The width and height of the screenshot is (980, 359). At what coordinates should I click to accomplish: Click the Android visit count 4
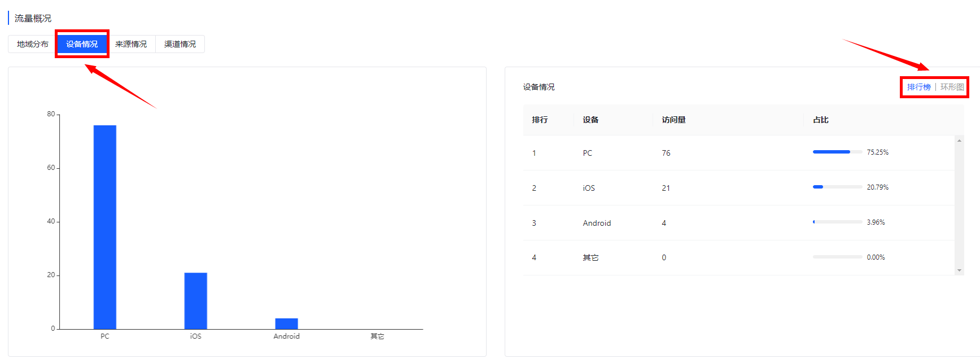[664, 223]
